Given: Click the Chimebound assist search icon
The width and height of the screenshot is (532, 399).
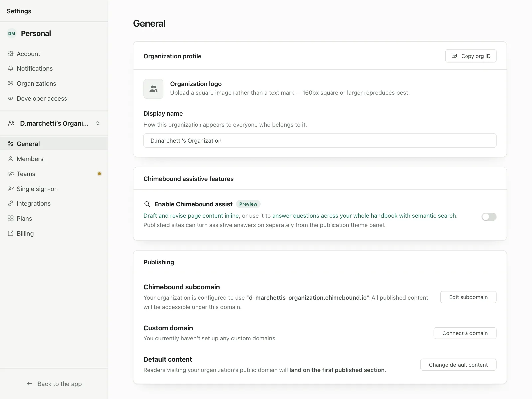Looking at the screenshot, I should click(x=147, y=204).
